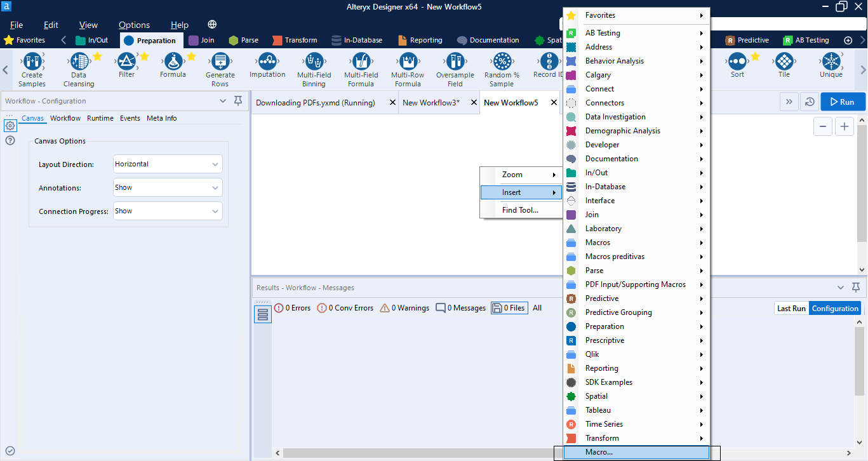The width and height of the screenshot is (868, 461).
Task: Select the Data Cleansing tool icon
Action: click(79, 62)
